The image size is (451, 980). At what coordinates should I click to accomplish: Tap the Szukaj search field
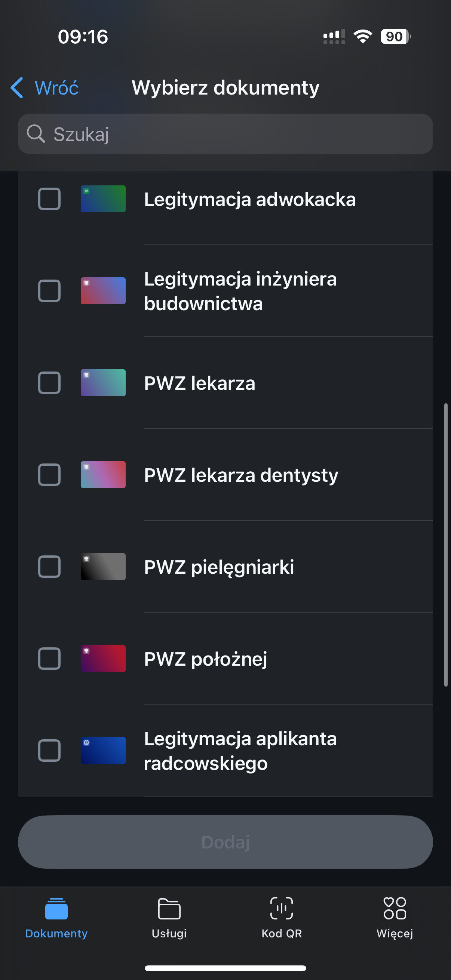(225, 134)
